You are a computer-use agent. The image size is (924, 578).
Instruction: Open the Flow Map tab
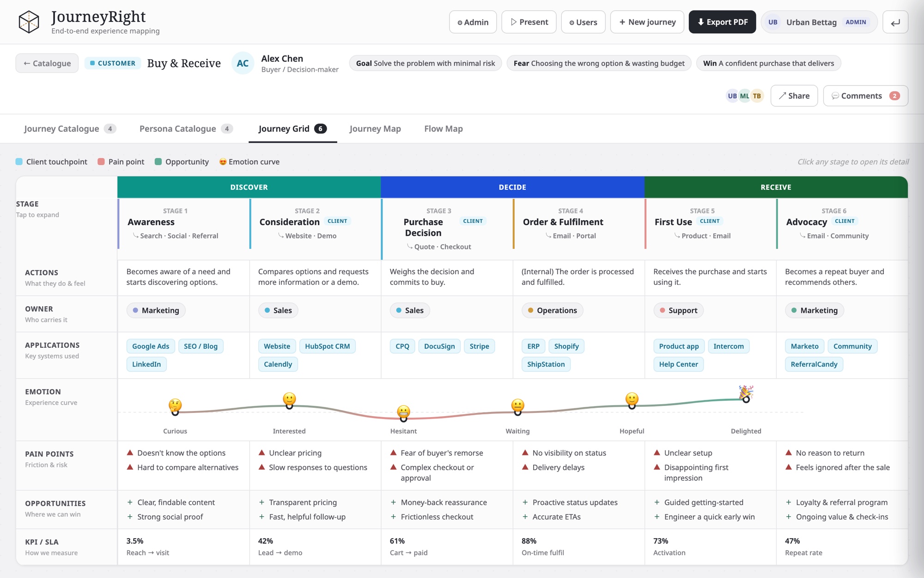click(444, 129)
